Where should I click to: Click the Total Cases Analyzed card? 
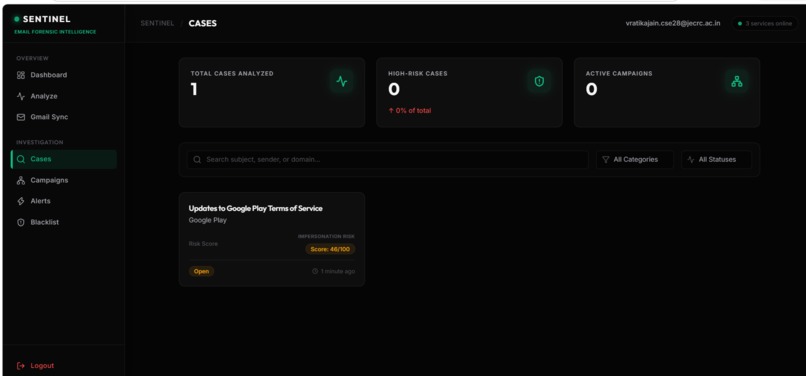[272, 93]
